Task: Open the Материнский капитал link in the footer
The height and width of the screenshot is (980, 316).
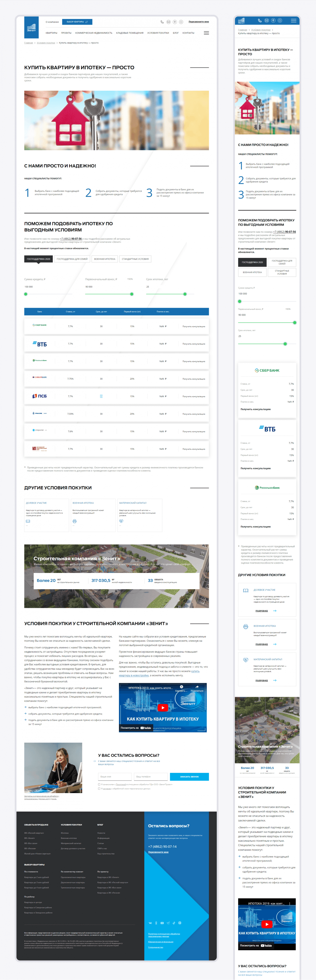Action: (71, 843)
